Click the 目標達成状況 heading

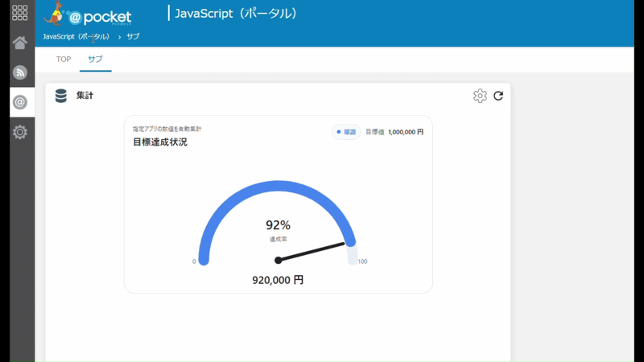pos(160,142)
